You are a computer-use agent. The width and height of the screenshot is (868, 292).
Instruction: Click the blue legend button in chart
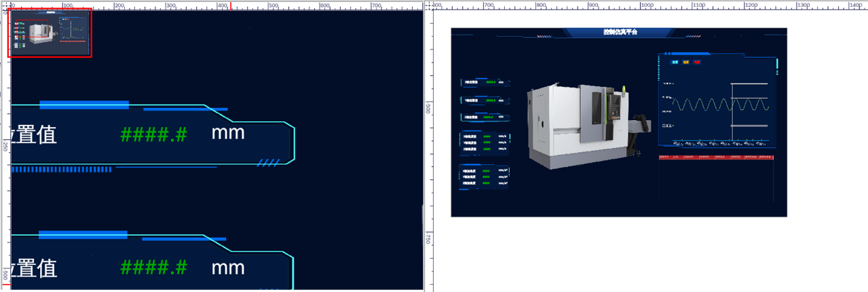pyautogui.click(x=675, y=62)
